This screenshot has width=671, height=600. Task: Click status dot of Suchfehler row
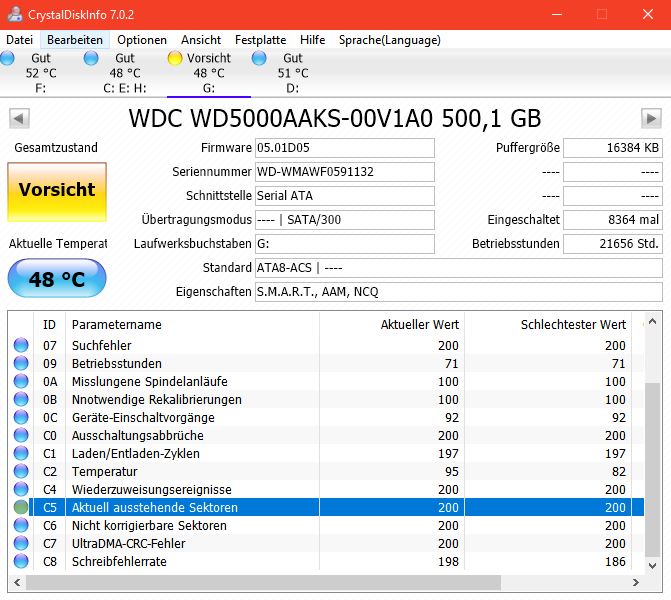coord(21,345)
